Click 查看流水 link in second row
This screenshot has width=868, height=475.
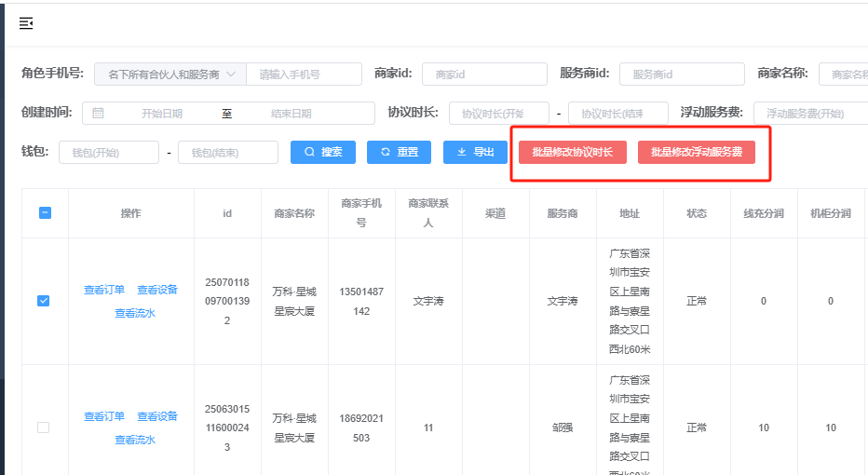click(135, 440)
